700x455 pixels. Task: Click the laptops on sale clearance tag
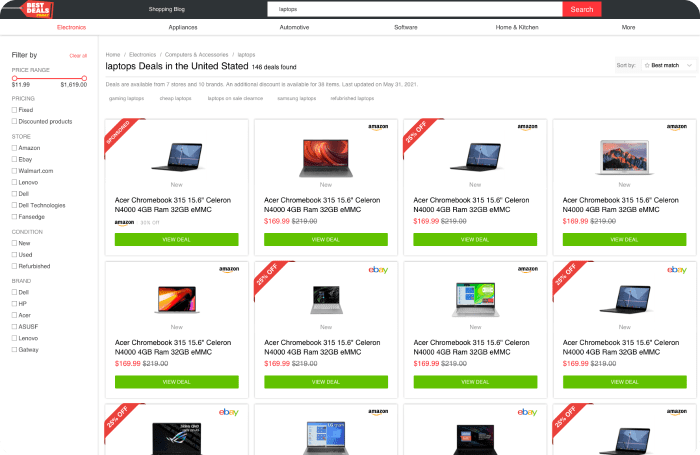[x=235, y=98]
